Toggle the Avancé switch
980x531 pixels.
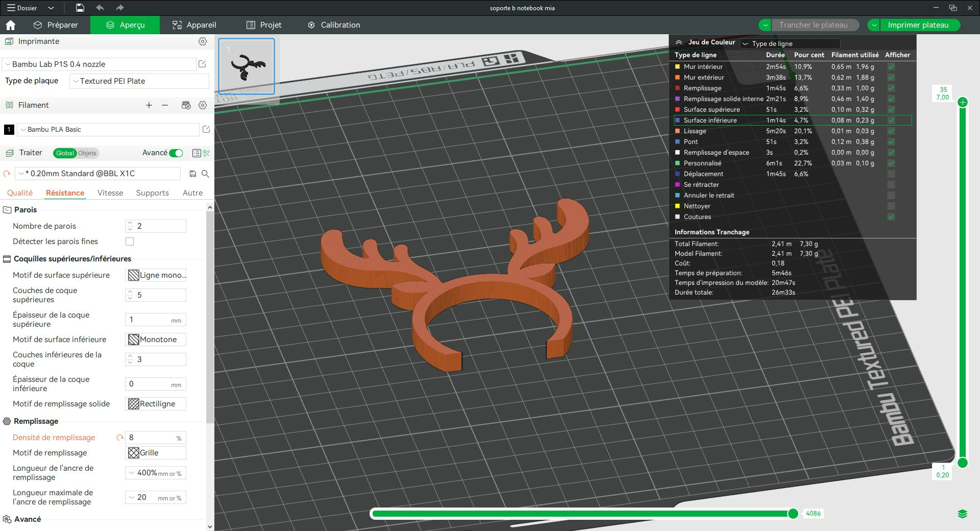176,153
